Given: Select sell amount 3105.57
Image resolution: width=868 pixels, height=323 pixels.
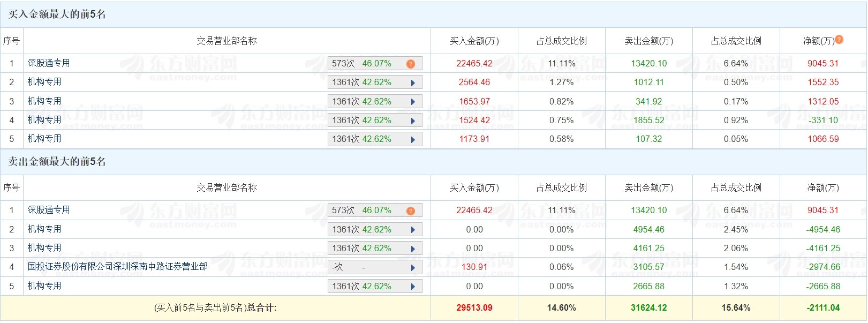Looking at the screenshot, I should (649, 267).
